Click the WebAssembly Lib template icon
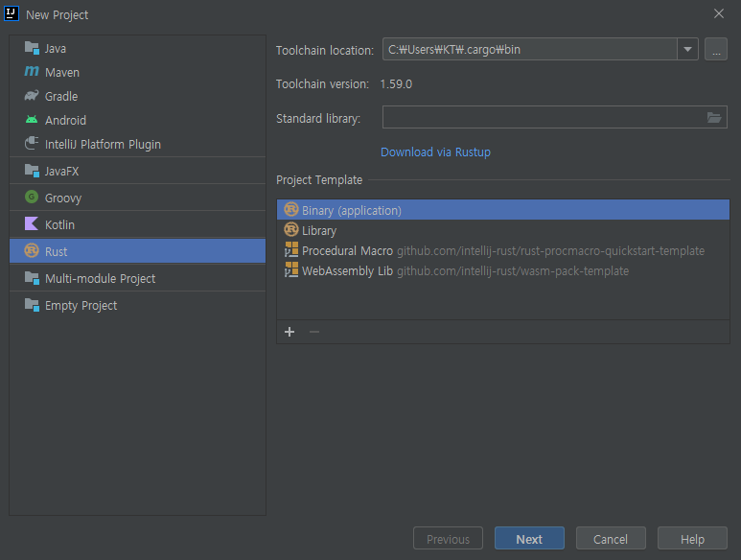The width and height of the screenshot is (741, 560). [291, 269]
